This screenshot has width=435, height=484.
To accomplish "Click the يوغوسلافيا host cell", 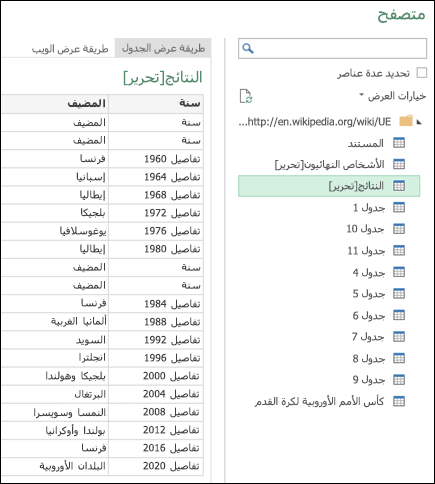I will [55, 231].
